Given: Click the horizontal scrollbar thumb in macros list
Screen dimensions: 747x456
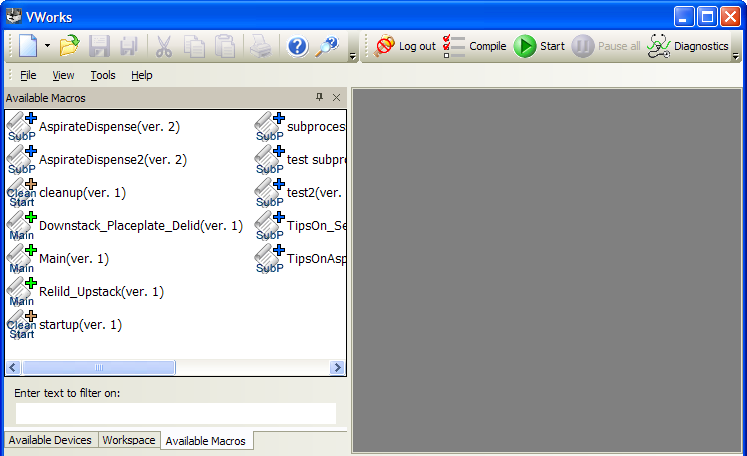Looking at the screenshot, I should pos(99,367).
